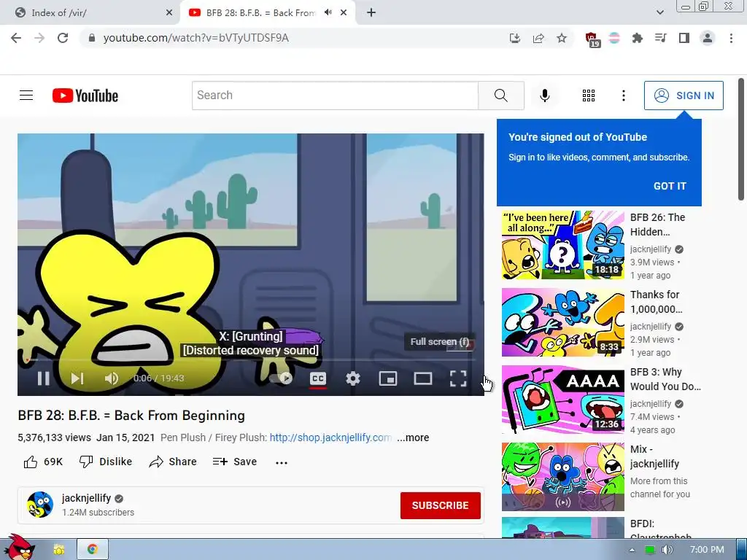
Task: Focus the YouTube Search field
Action: pos(335,96)
